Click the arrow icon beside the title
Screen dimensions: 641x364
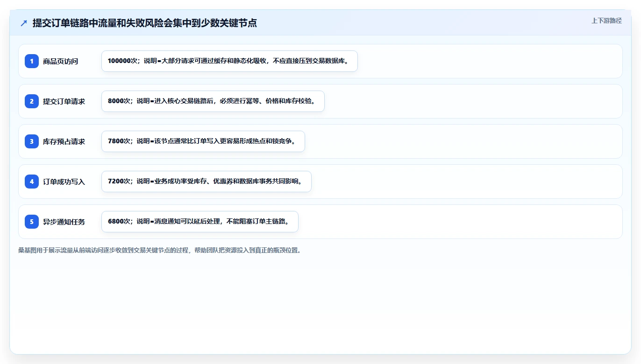click(24, 23)
